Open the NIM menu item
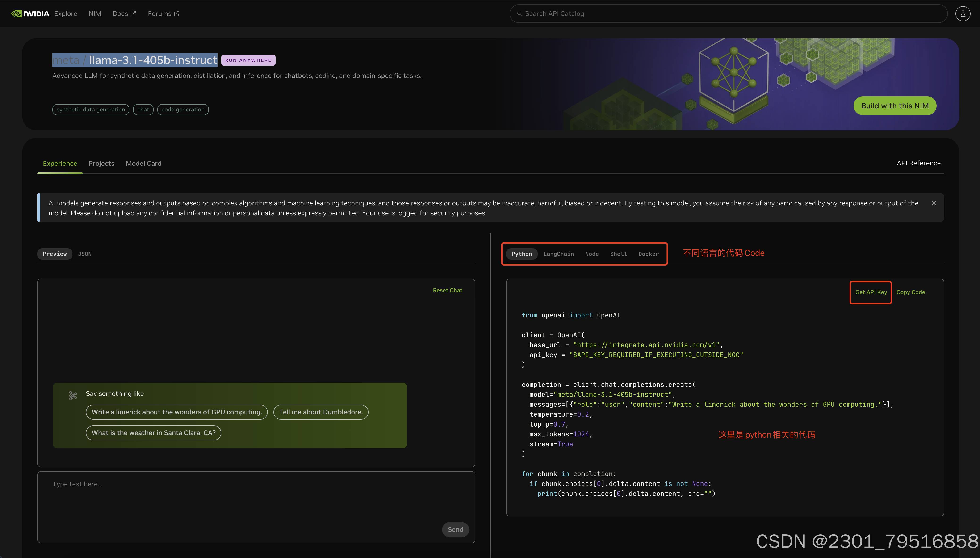Image resolution: width=980 pixels, height=558 pixels. pos(95,14)
